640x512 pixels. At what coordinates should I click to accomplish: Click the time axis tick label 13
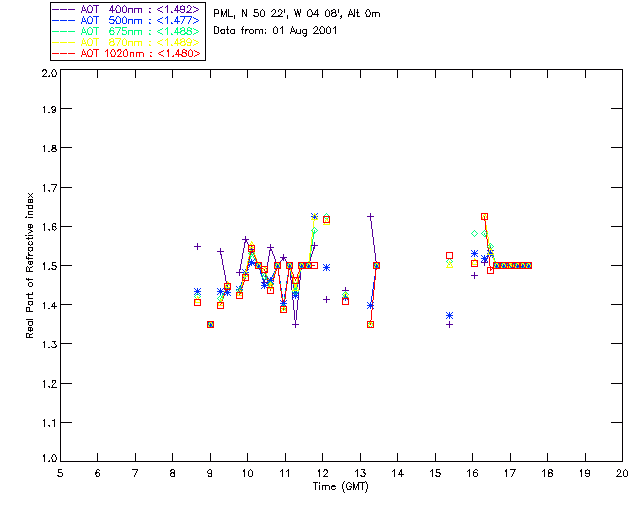click(x=360, y=473)
